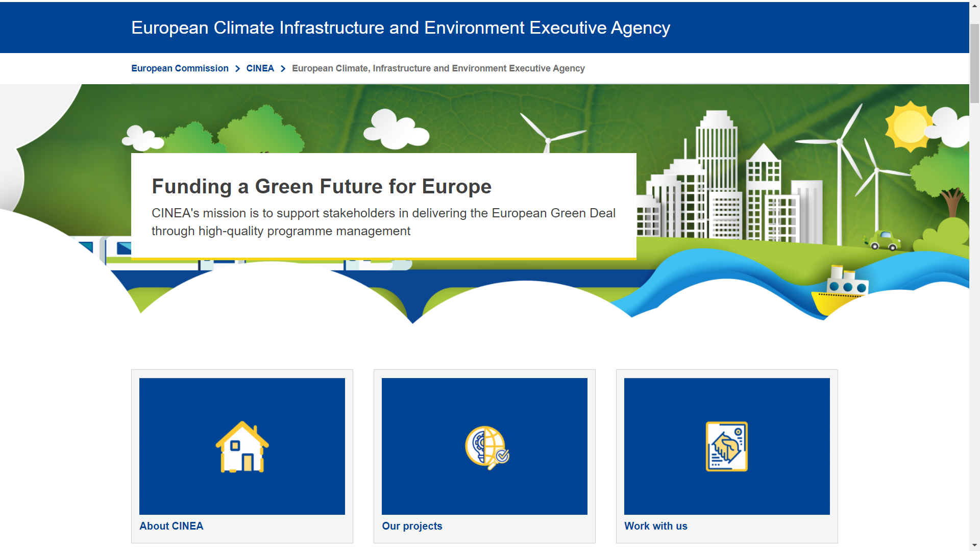The image size is (980, 551).
Task: Click the handshake document icon in Work with us card
Action: click(x=726, y=446)
